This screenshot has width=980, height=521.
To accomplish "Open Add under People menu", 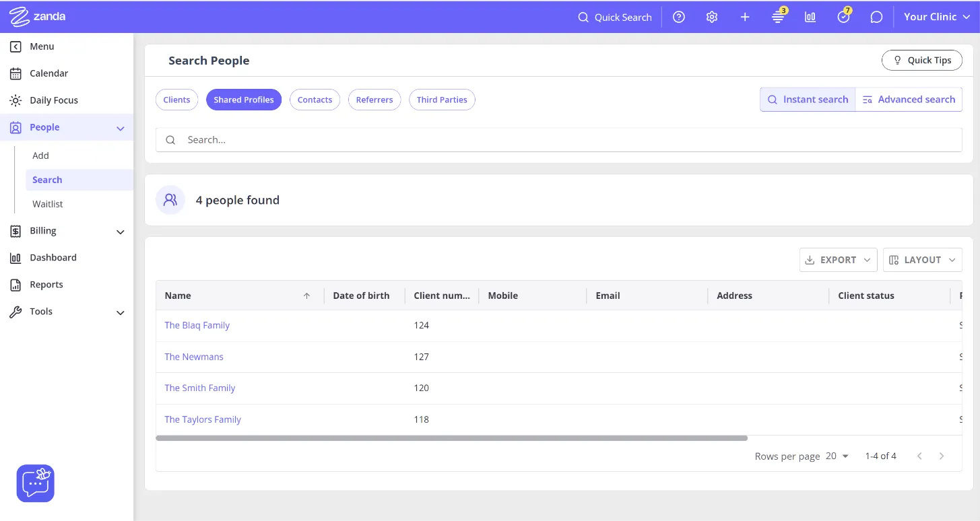I will click(40, 155).
